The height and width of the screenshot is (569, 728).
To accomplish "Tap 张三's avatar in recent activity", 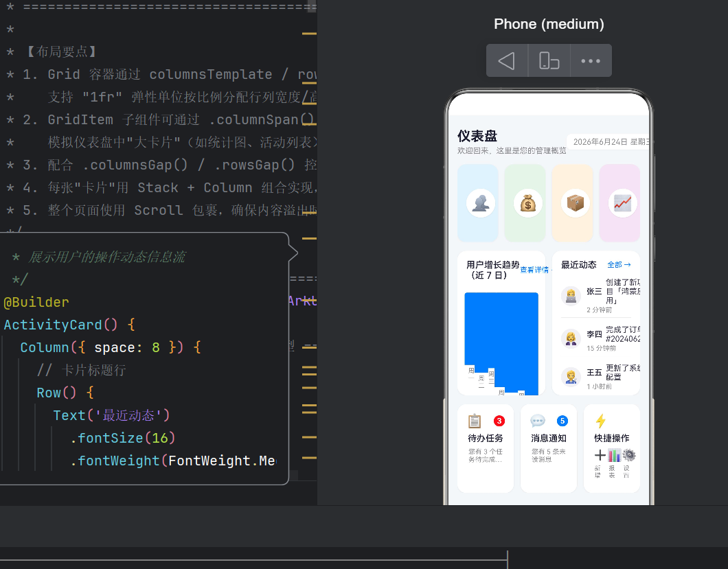I will click(x=571, y=296).
